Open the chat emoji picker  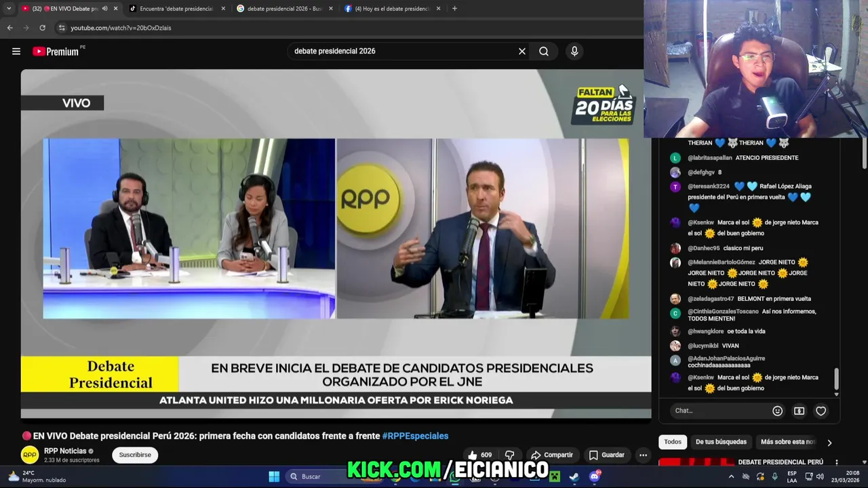(x=778, y=411)
